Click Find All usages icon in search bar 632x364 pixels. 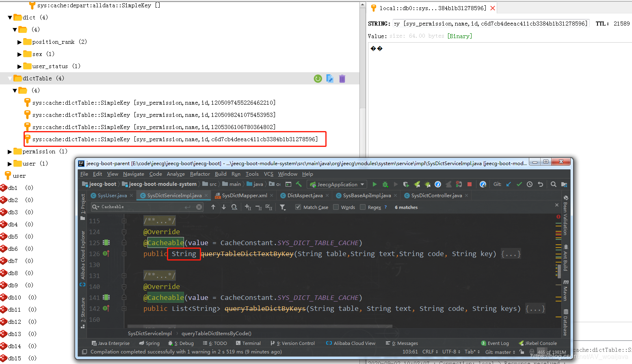pos(234,207)
